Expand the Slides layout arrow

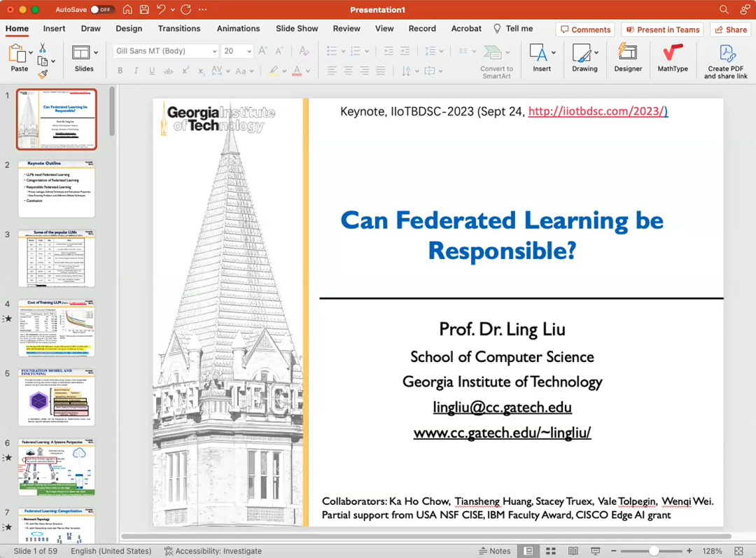(96, 52)
